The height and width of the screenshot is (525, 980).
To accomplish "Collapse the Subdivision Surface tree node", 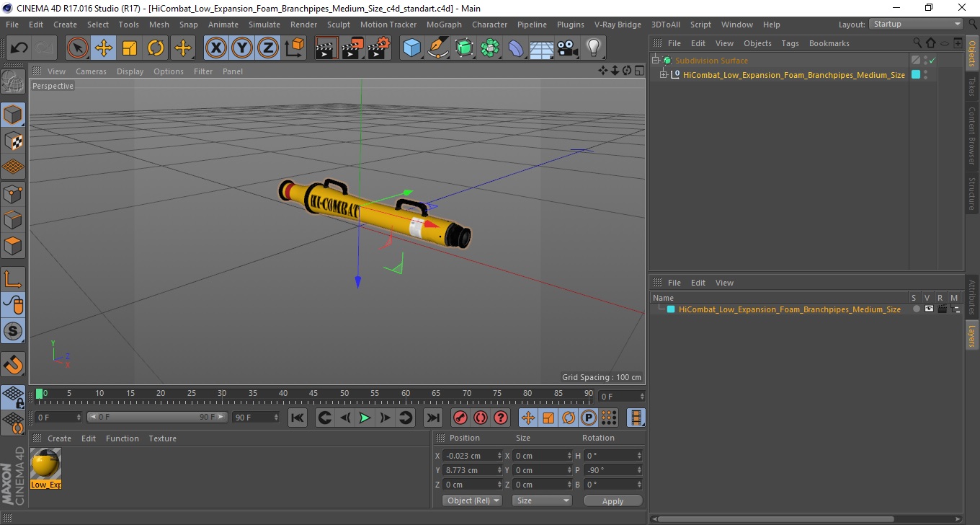I will 655,61.
